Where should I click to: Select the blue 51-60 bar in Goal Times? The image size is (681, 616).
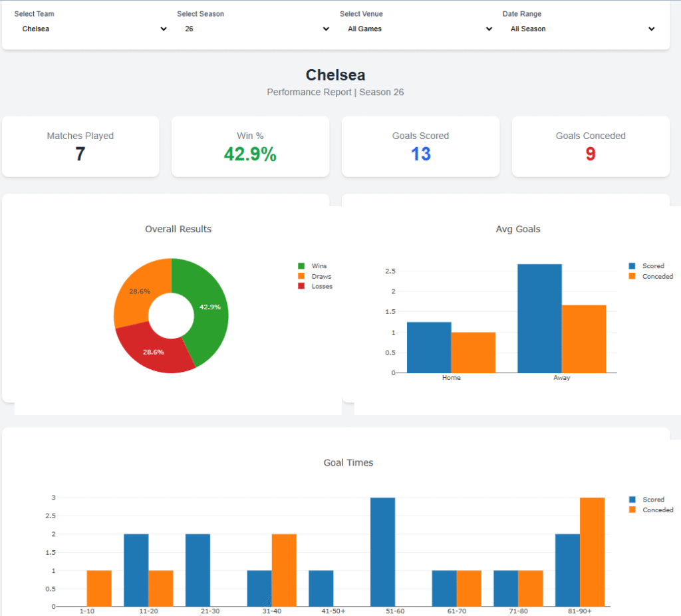382,552
